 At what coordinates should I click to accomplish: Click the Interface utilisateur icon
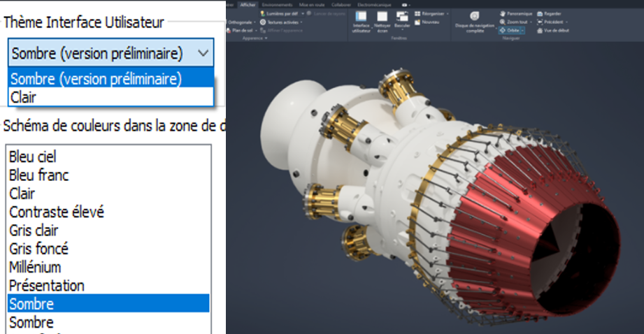(x=361, y=16)
